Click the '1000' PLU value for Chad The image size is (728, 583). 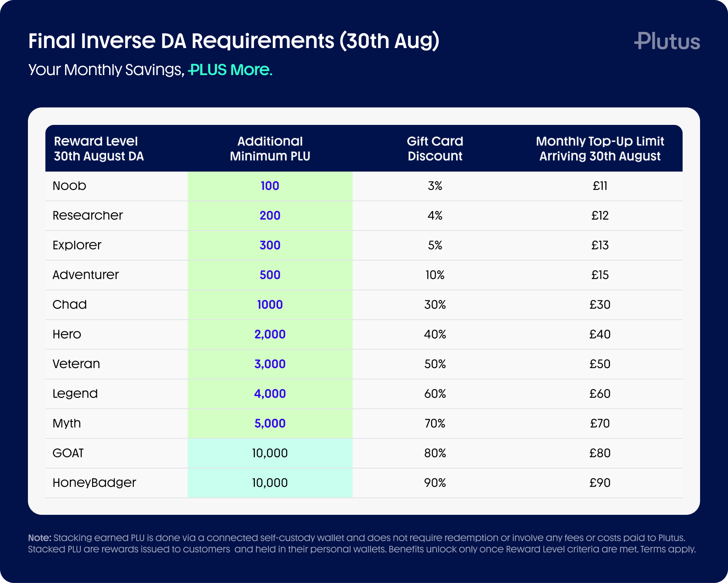click(270, 305)
